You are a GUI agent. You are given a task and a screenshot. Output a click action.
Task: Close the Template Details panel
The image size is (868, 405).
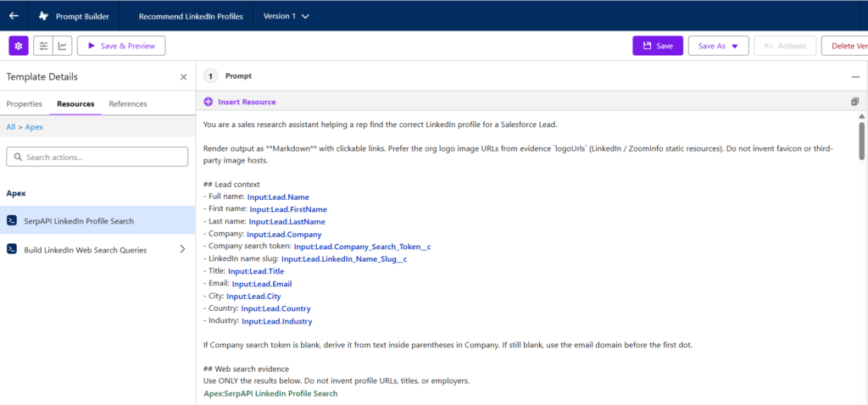tap(183, 77)
